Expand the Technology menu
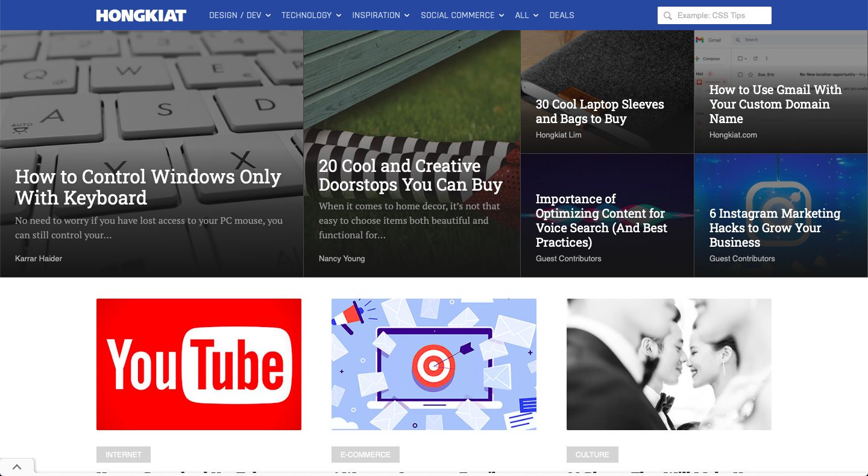 (311, 15)
